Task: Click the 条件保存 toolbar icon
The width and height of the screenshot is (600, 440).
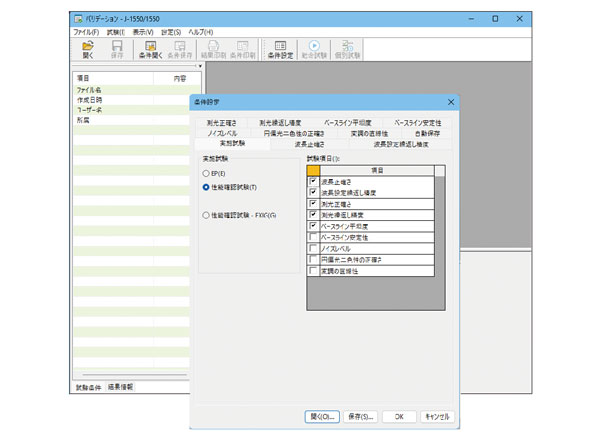Action: [x=180, y=50]
